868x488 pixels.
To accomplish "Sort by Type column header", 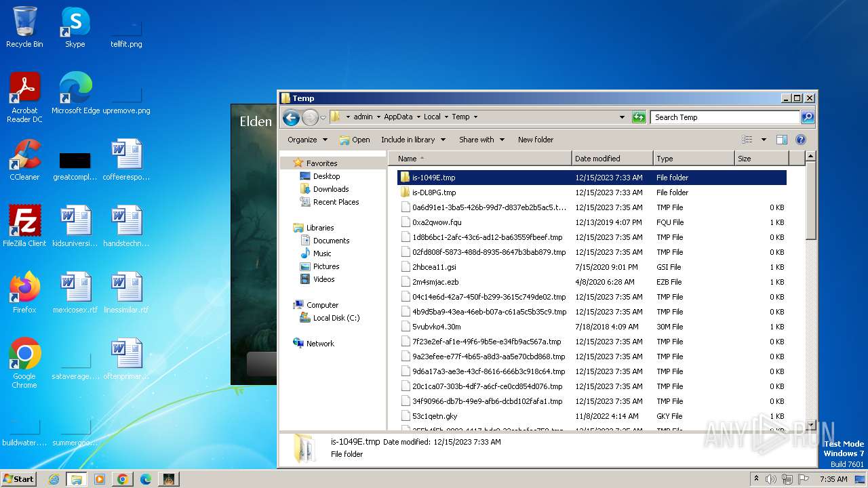I will tap(694, 159).
